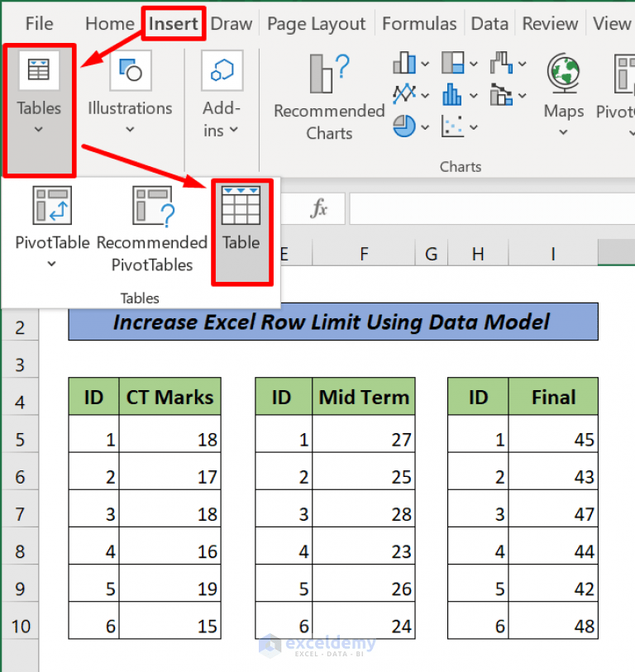Screen dimensions: 635x672
Task: Click the Mid Term cell with 23
Action: 364,546
